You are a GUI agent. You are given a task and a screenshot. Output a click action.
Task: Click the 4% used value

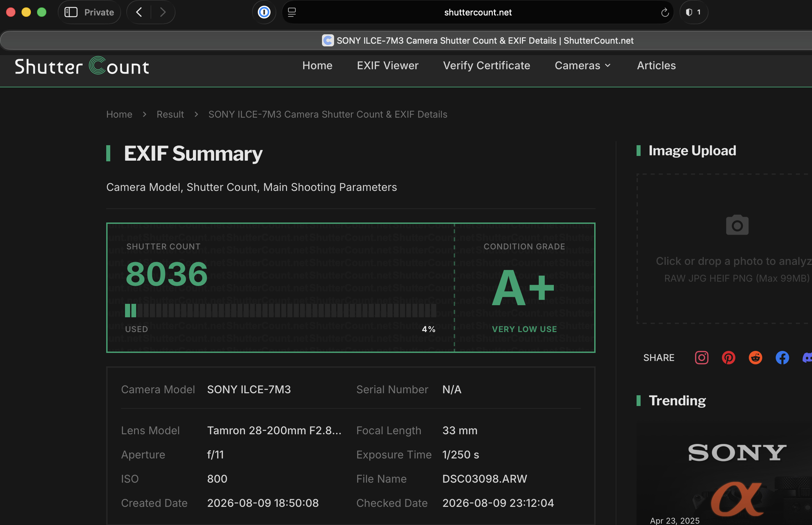tap(429, 329)
